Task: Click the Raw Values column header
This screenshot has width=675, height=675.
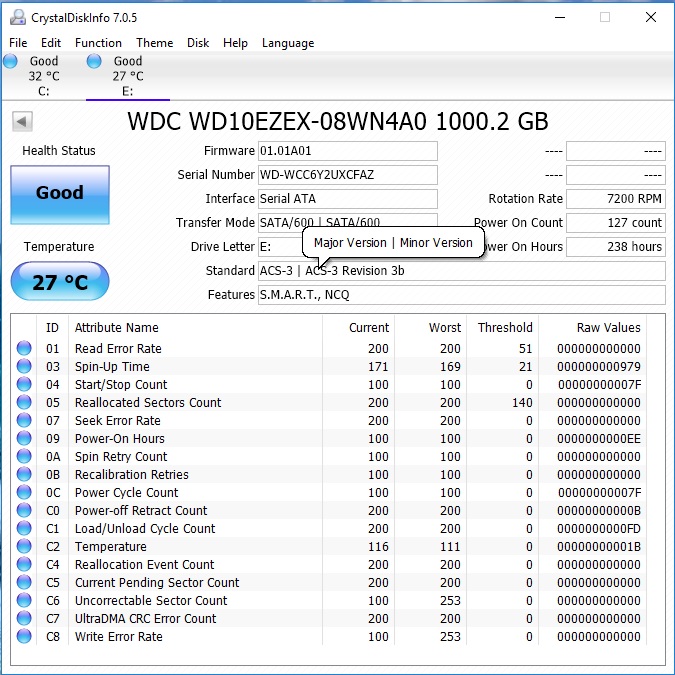Action: click(608, 328)
